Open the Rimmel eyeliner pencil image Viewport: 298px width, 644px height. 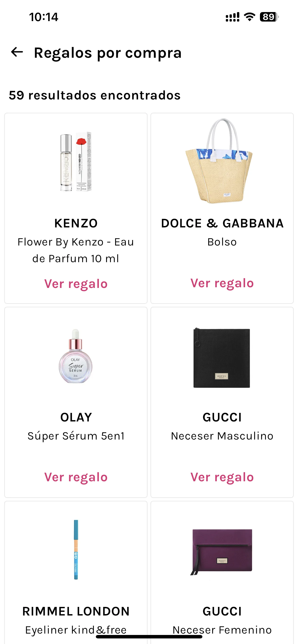[x=76, y=550]
